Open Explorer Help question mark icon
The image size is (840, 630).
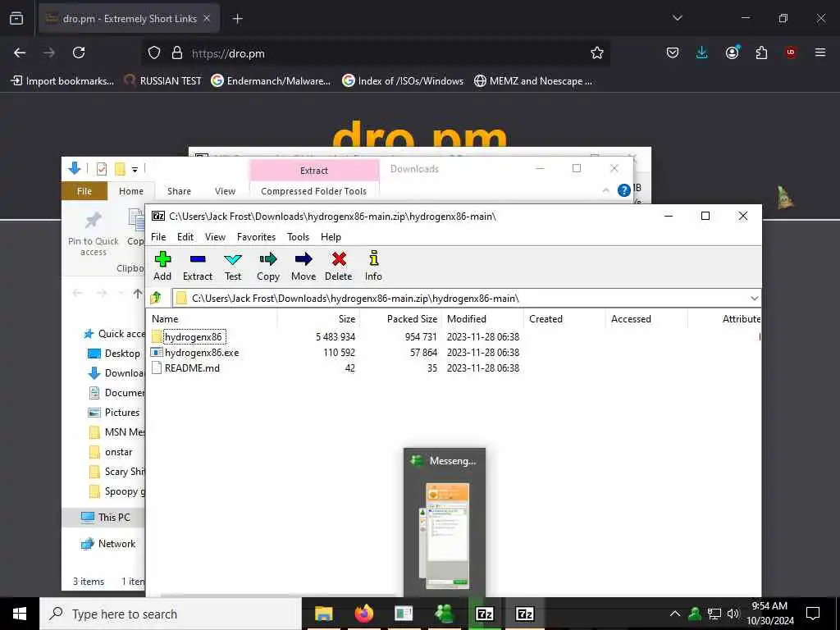click(624, 190)
